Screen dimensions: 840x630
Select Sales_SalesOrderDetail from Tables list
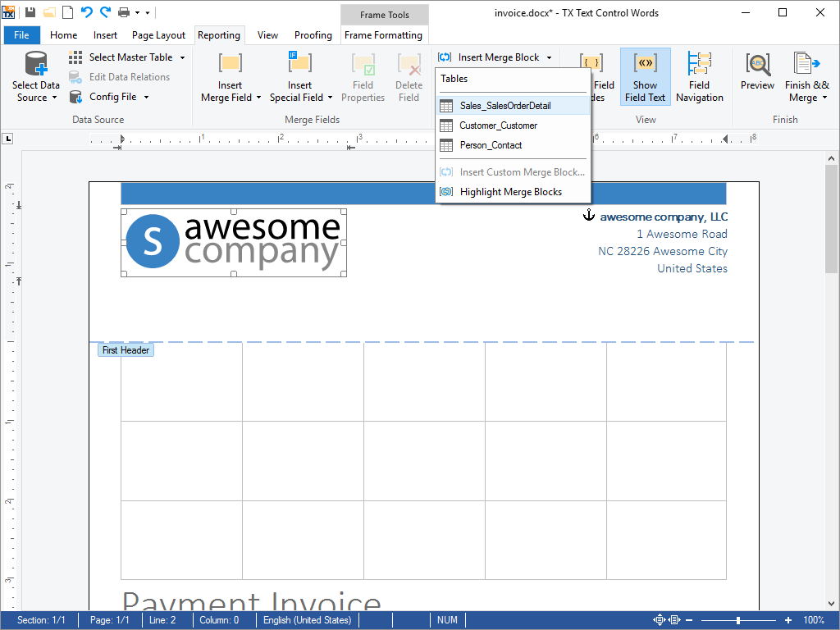pos(504,106)
